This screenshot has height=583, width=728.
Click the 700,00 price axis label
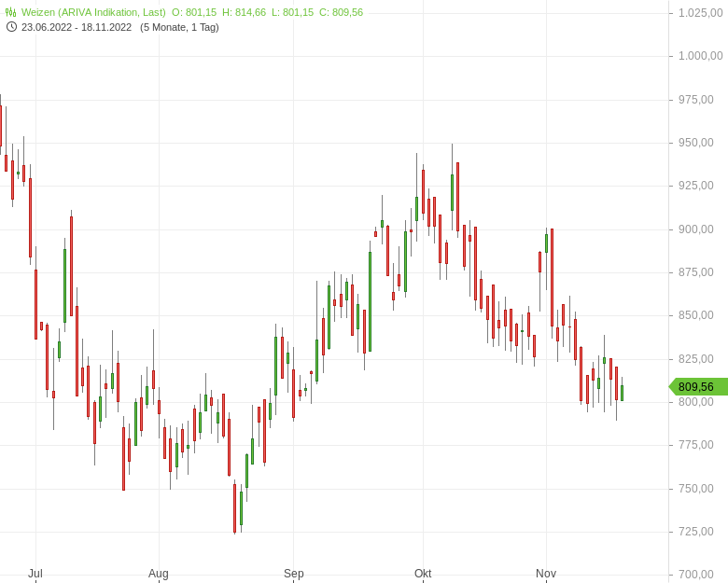(696, 576)
